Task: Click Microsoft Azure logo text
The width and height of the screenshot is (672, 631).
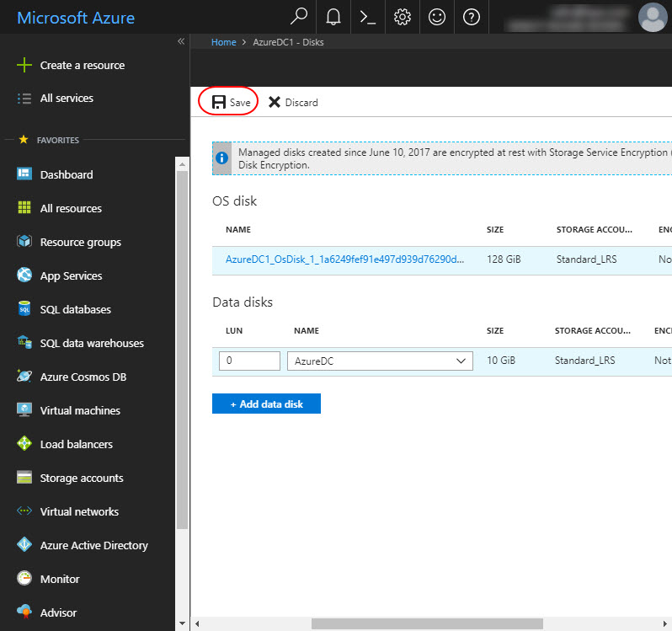Action: 76,18
